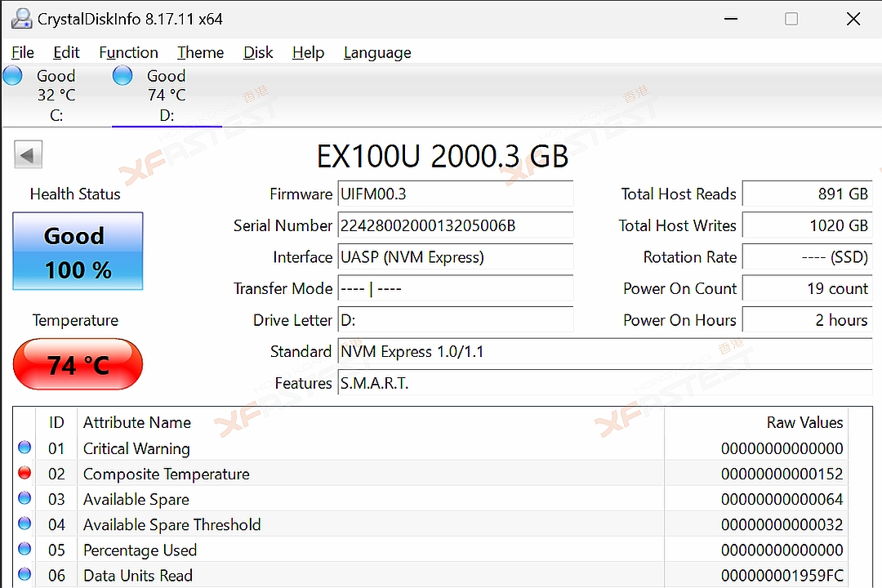Click the Temperature label

[x=75, y=320]
